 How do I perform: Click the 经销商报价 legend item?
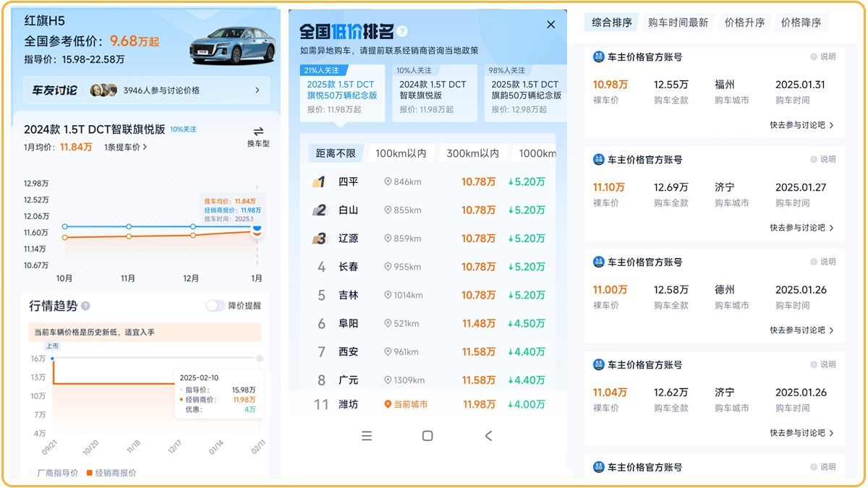point(111,473)
